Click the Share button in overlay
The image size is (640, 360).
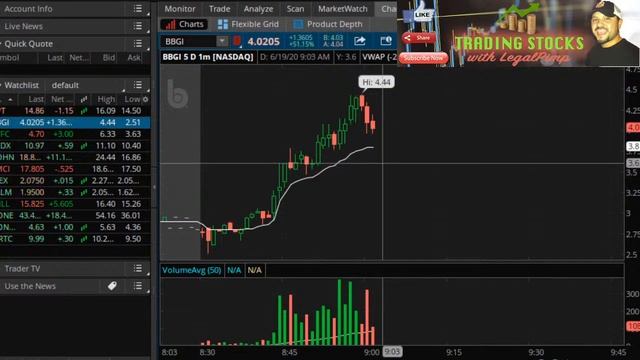(x=418, y=38)
